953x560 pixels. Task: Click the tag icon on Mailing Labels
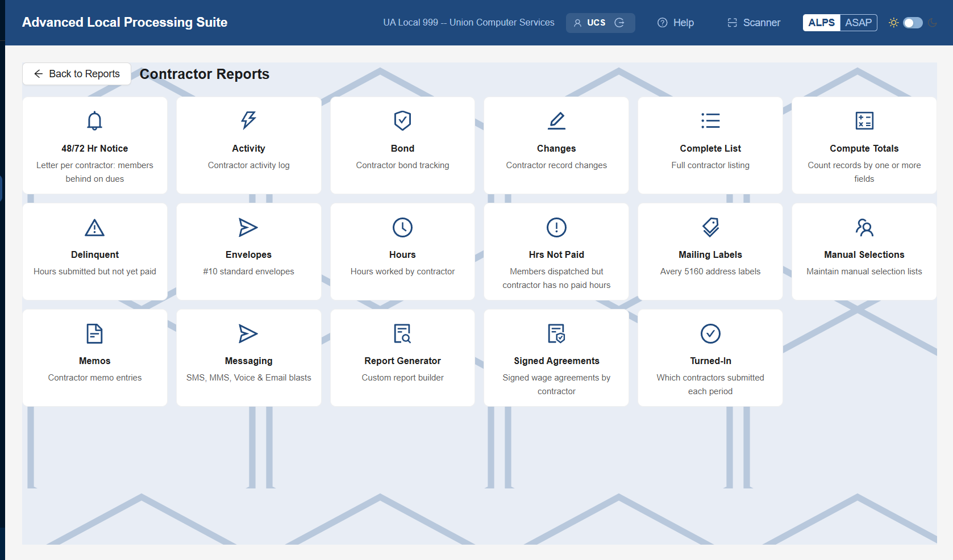(710, 227)
